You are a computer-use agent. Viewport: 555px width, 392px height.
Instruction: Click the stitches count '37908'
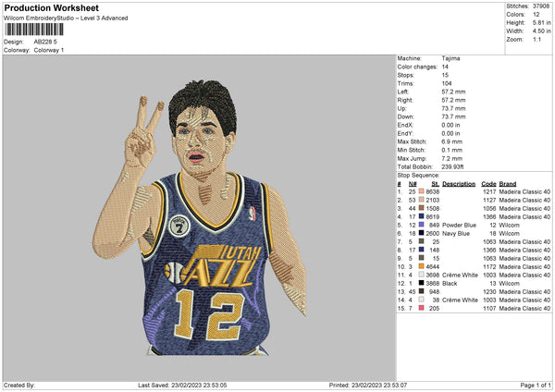[541, 6]
